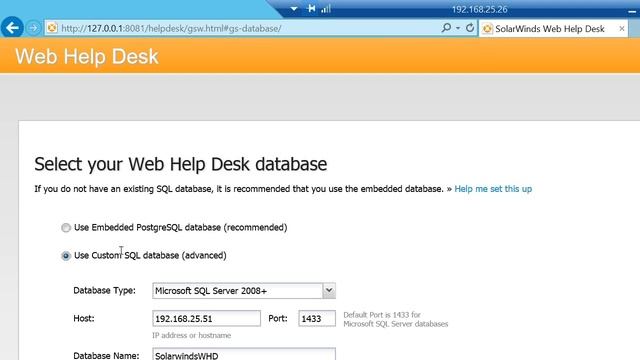The image size is (640, 360).
Task: Open the Help me set this up link
Action: 493,189
